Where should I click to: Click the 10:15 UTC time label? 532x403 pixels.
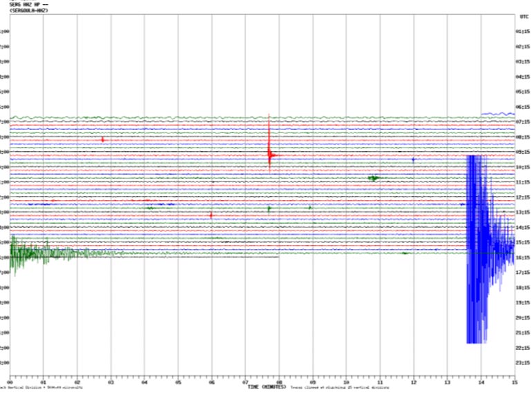[522, 167]
